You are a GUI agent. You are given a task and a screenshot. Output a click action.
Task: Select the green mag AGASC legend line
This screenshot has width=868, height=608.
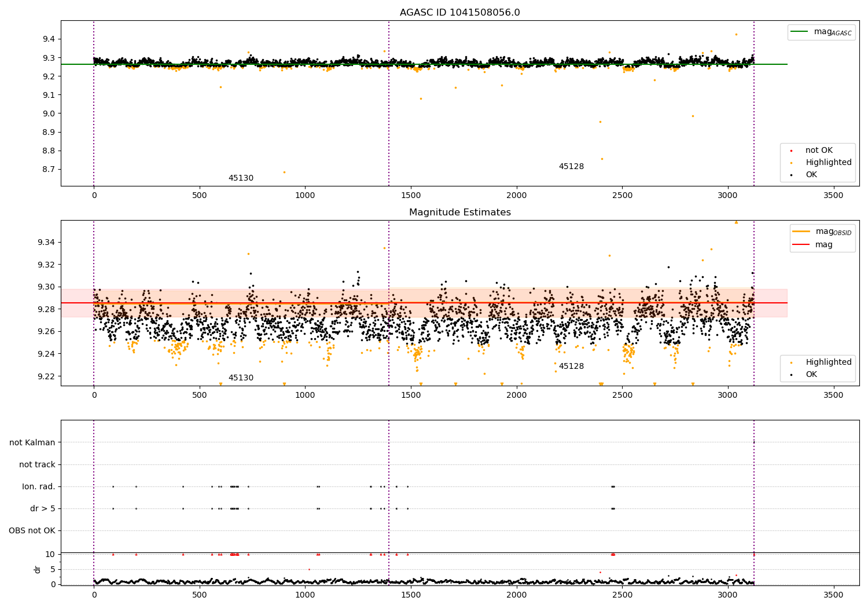pos(800,32)
